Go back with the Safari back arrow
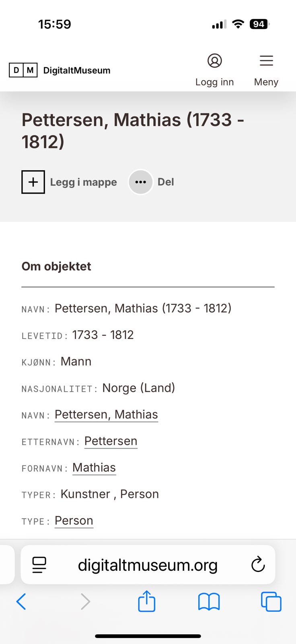Viewport: 296px width, 644px height. (21, 602)
